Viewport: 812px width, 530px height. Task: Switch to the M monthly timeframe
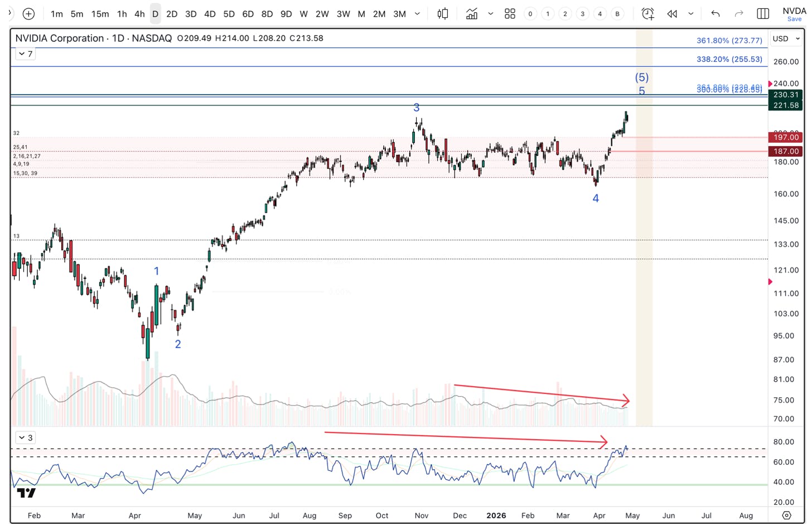(x=361, y=14)
